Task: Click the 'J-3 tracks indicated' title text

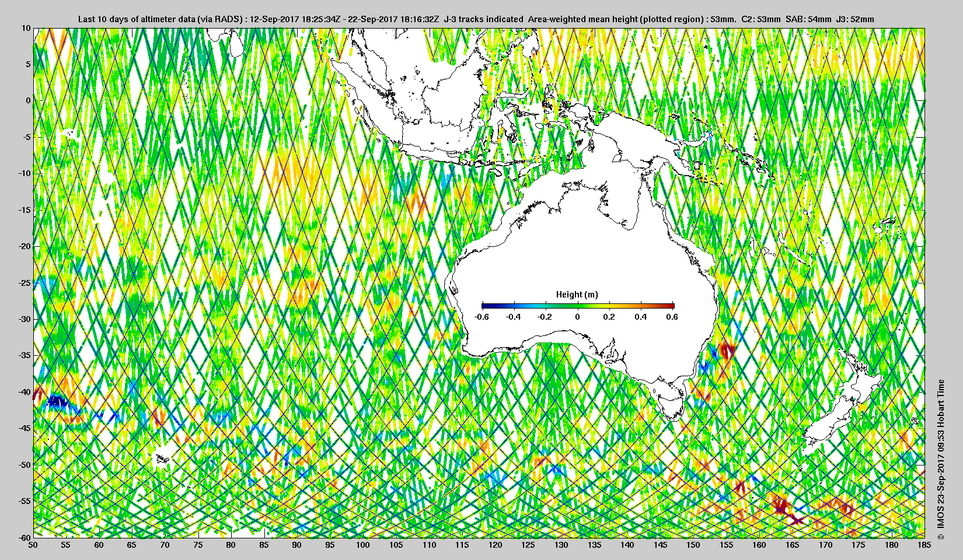Action: [x=484, y=19]
